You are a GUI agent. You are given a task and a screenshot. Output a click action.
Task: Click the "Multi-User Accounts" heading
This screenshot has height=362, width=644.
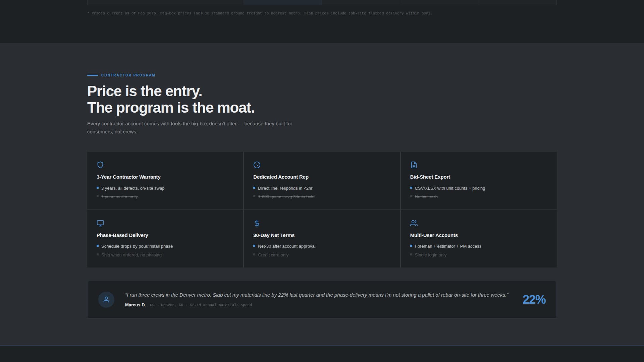pos(434,235)
